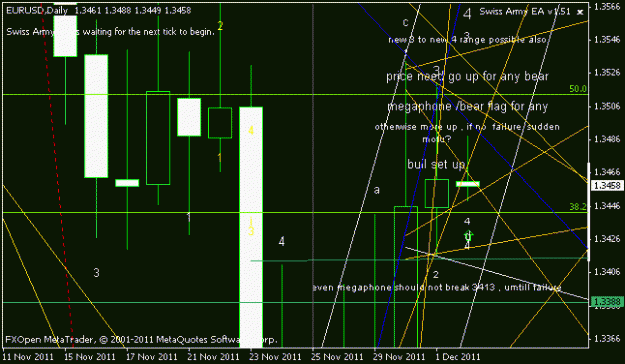This screenshot has height=364, width=625.
Task: Click the 1.3546 price scale value
Action: (607, 39)
